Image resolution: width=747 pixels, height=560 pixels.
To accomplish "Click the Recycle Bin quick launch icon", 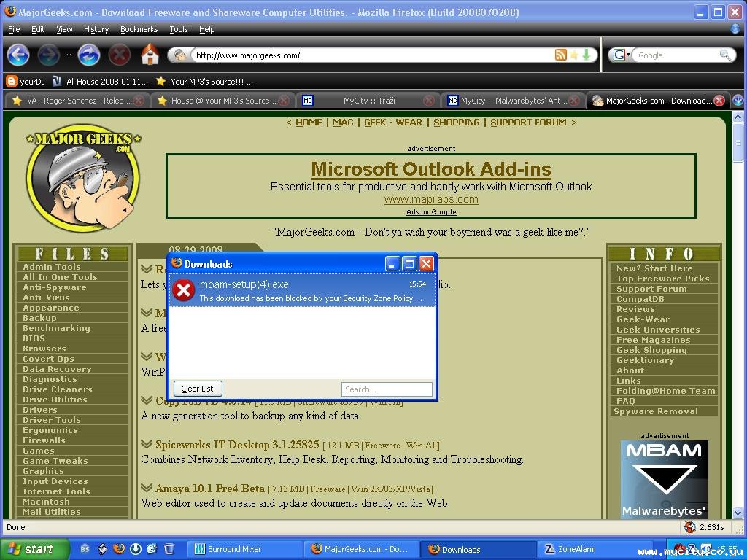I will pos(169,548).
